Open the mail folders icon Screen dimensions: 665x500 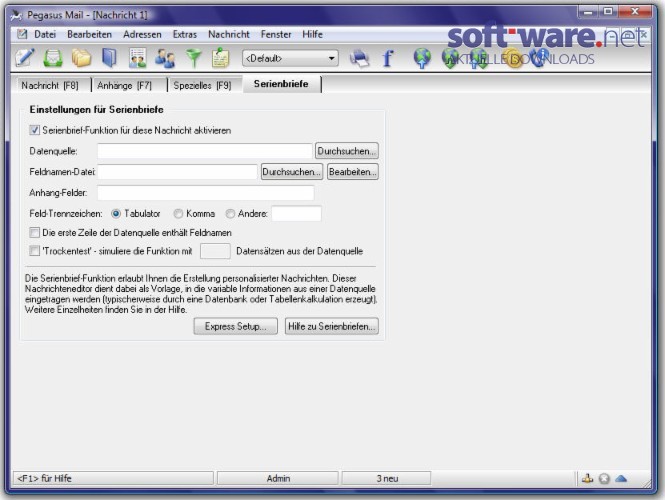coord(81,58)
